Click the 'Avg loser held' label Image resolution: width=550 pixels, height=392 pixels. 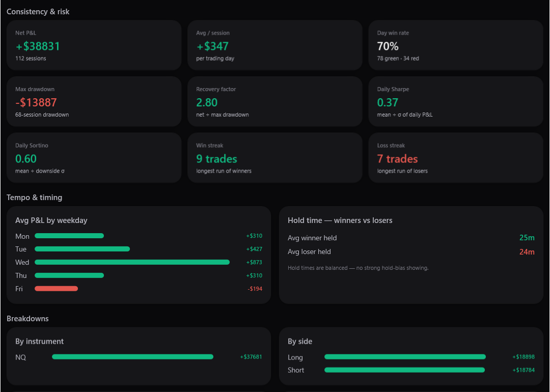tap(310, 252)
